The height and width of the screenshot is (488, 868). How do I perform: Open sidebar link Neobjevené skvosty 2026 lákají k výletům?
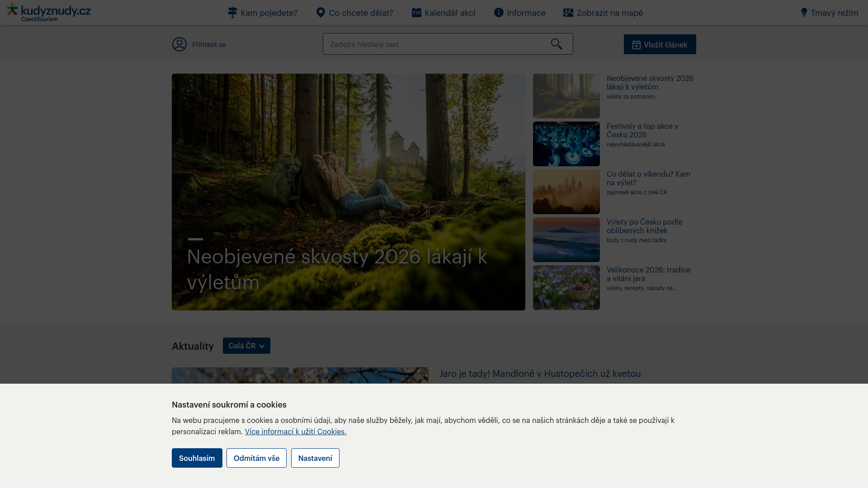[650, 82]
